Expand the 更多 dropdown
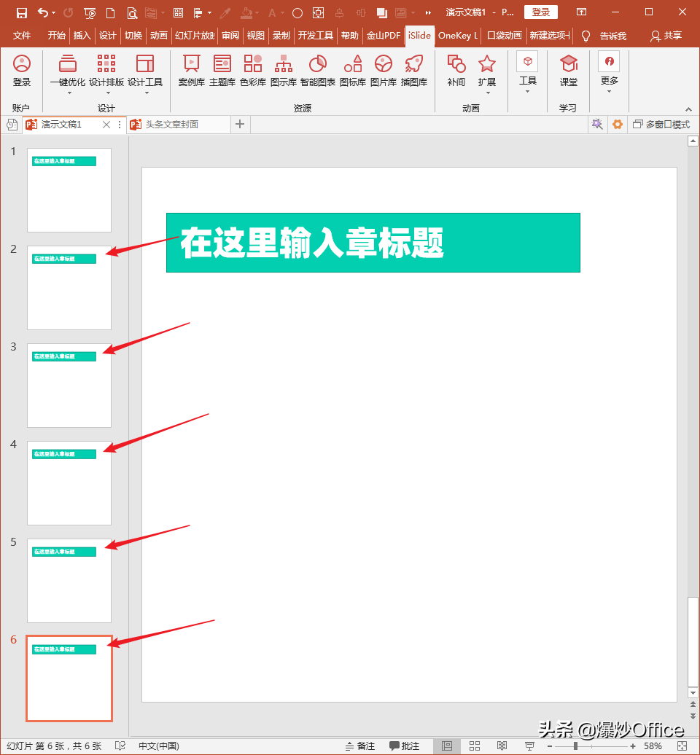Viewport: 700px width, 755px height. (609, 92)
